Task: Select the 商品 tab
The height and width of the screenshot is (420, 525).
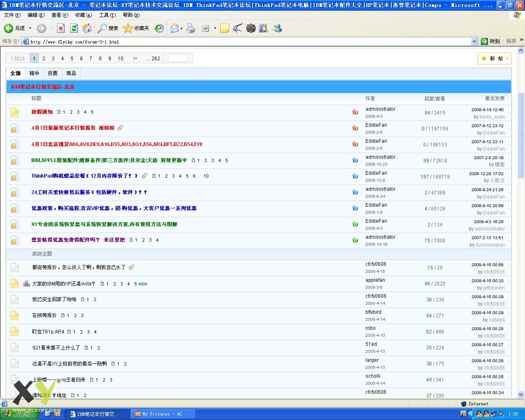Action: (71, 73)
